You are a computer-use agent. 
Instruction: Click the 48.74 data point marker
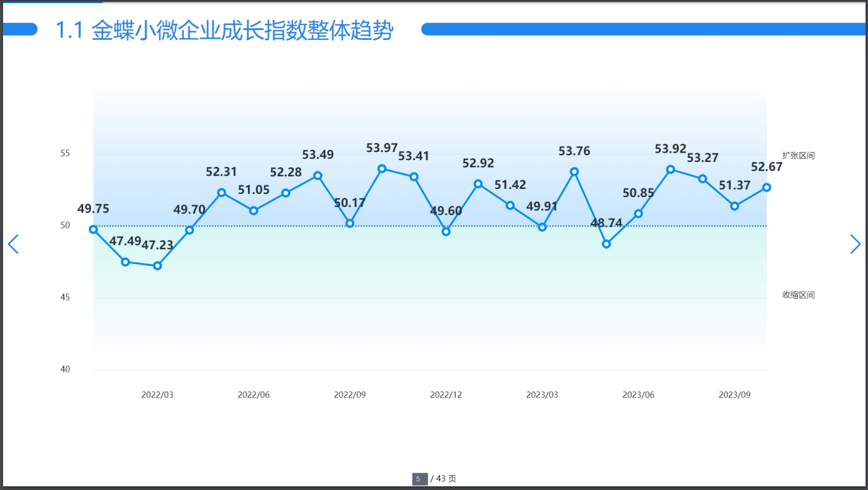coord(606,244)
